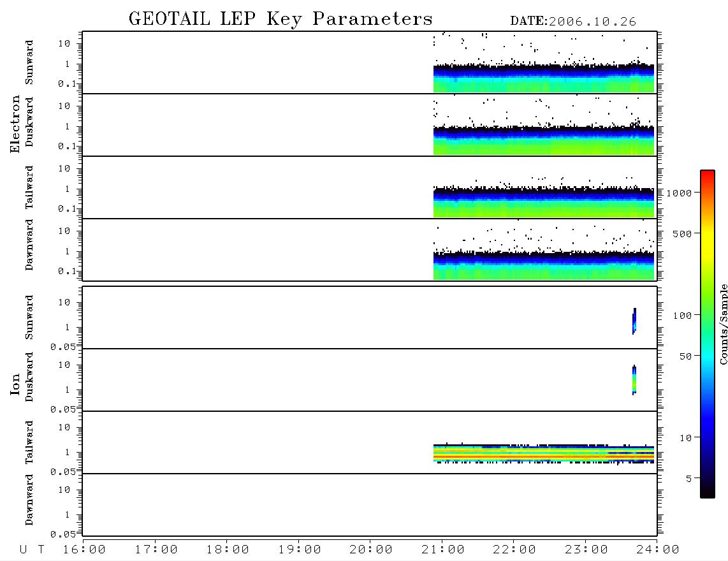Click the Ion group axis label
The image size is (728, 561).
pos(15,384)
